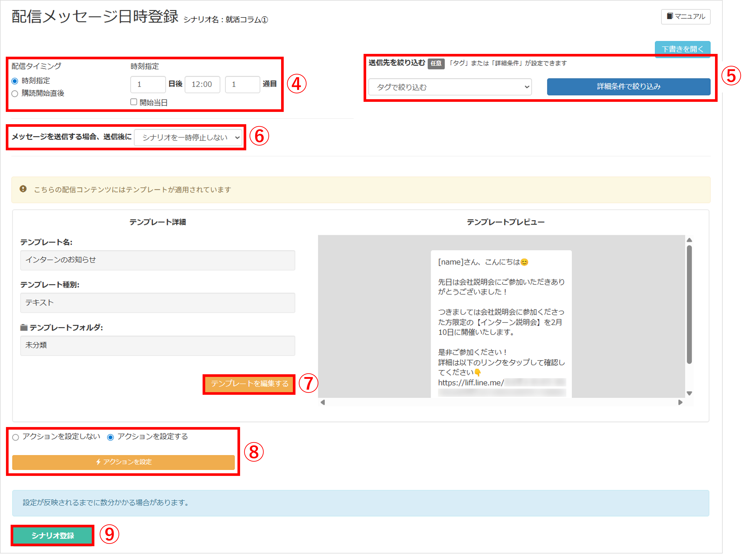Select the 時刻指定 radio button
Viewport: 754px width, 560px height.
pos(15,81)
